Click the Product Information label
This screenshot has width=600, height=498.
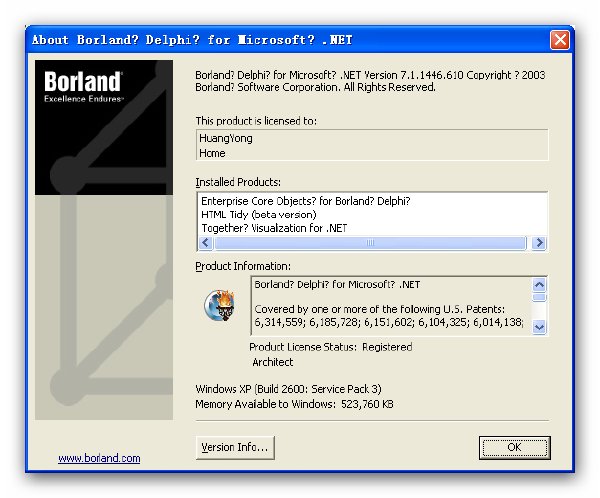243,266
